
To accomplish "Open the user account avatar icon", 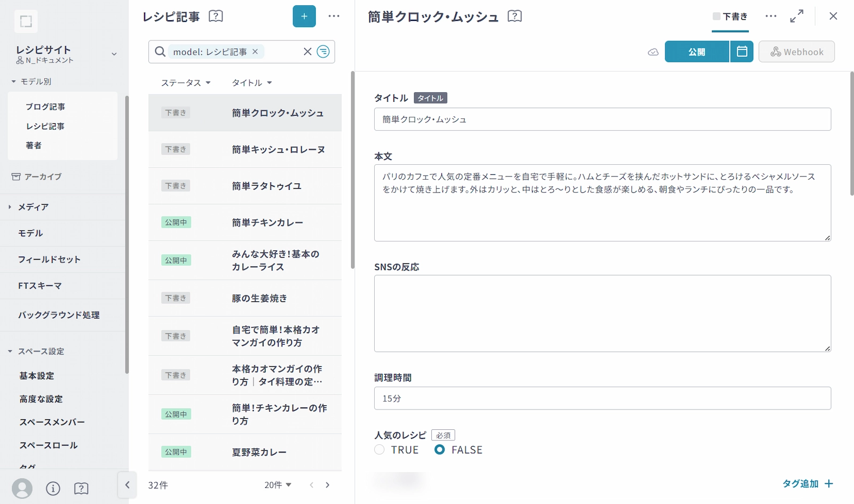I will pos(22,488).
